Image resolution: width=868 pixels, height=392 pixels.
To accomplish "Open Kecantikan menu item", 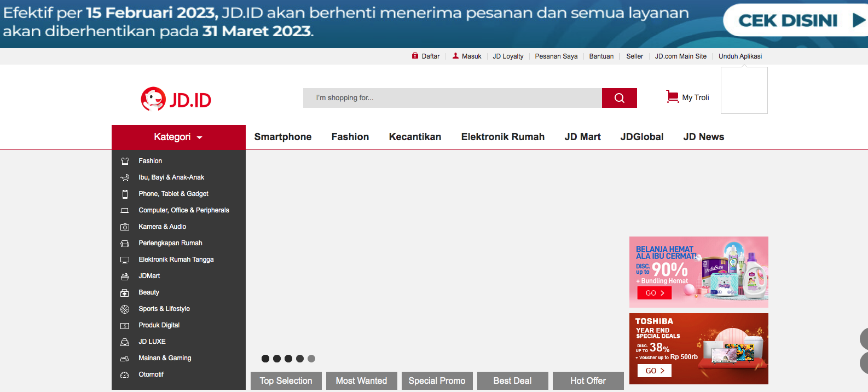I will pyautogui.click(x=415, y=137).
